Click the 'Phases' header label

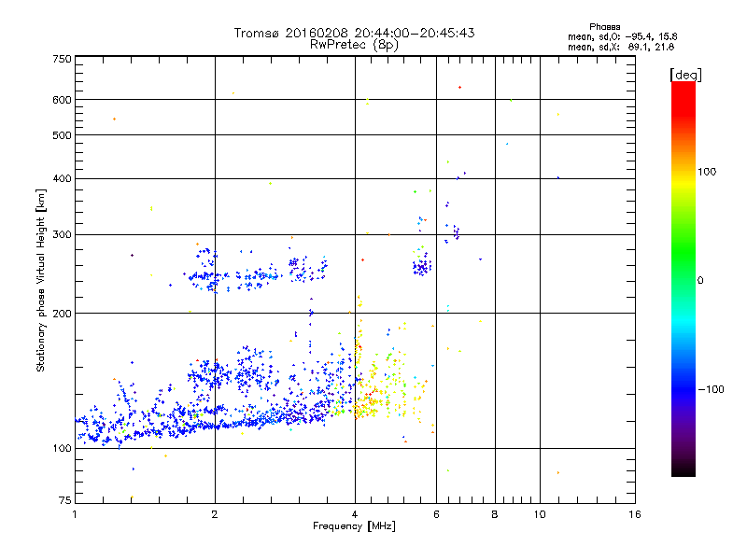(604, 27)
